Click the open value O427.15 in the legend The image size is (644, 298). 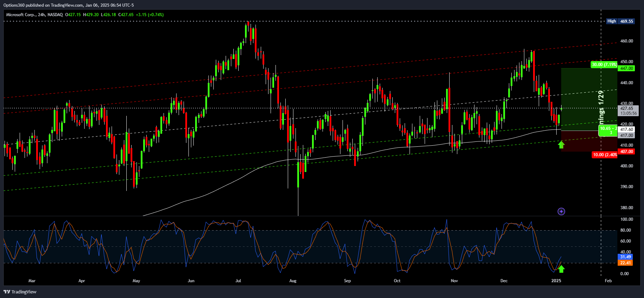[x=73, y=15]
